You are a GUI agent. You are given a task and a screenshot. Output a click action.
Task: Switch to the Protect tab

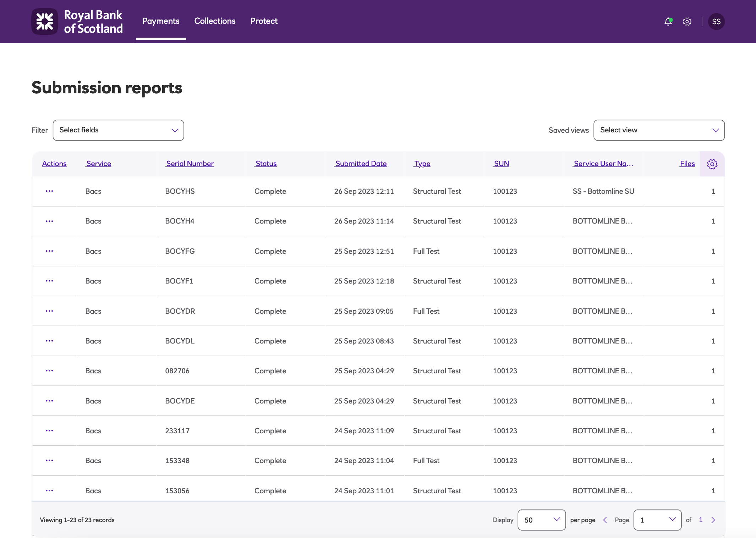click(264, 21)
